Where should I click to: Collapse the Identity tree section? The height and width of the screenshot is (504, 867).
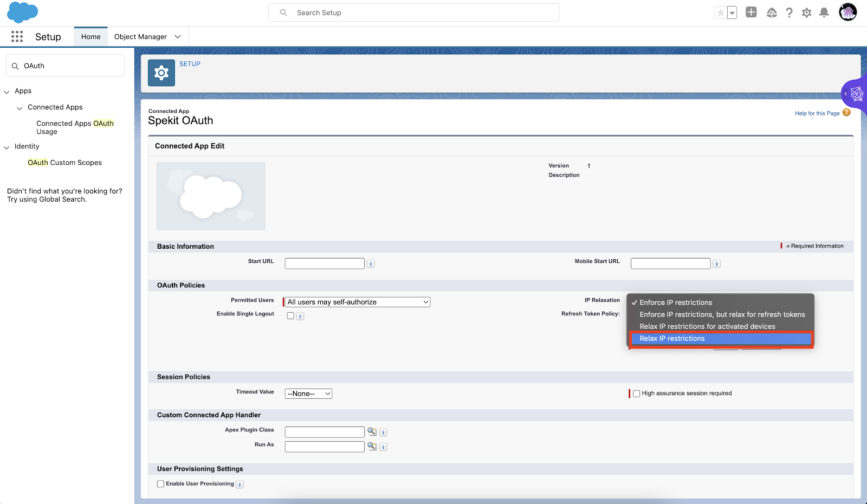pyautogui.click(x=7, y=147)
